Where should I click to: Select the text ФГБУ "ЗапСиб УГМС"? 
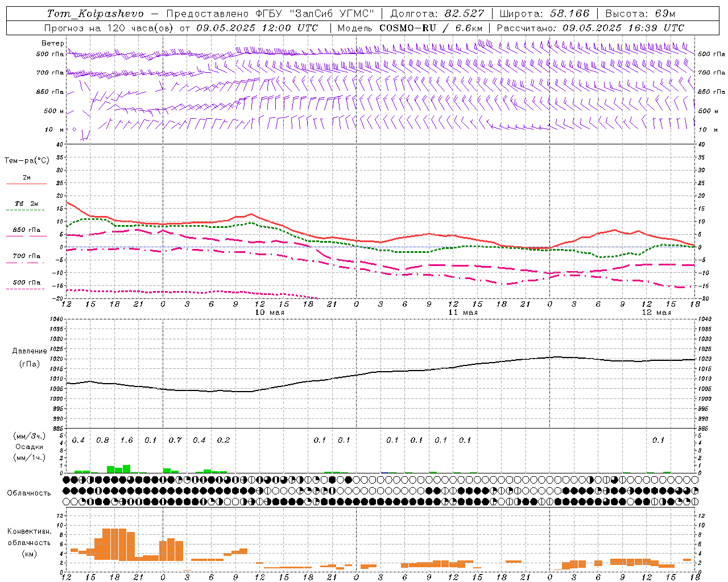(316, 14)
